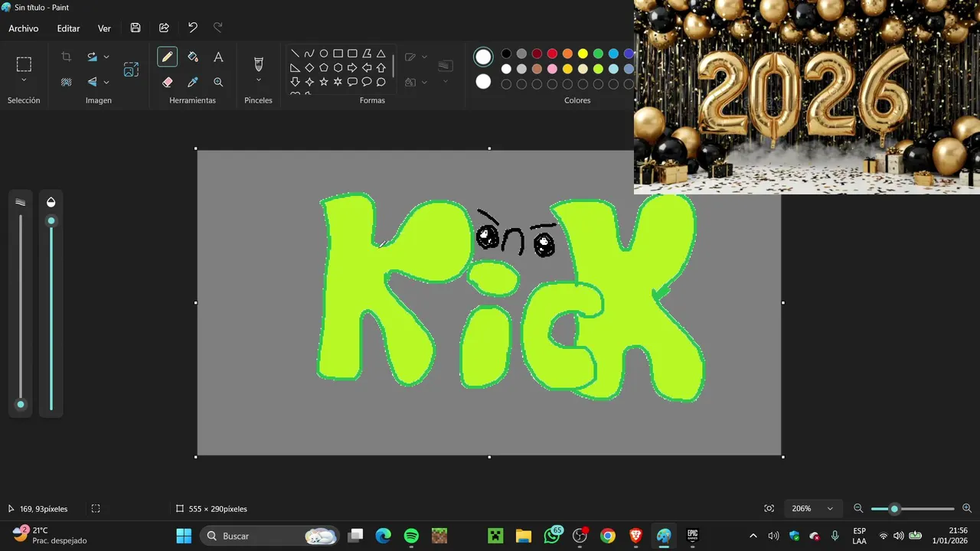Click the zoom in plus button
The width and height of the screenshot is (980, 551).
967,508
